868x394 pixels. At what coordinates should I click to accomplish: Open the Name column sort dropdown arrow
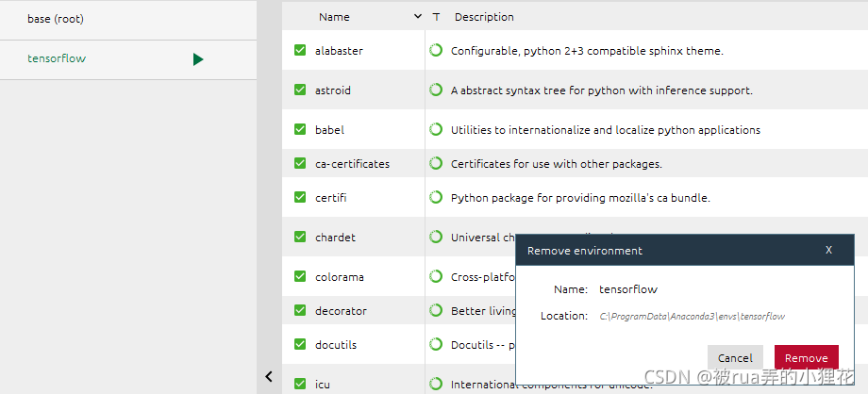[418, 17]
